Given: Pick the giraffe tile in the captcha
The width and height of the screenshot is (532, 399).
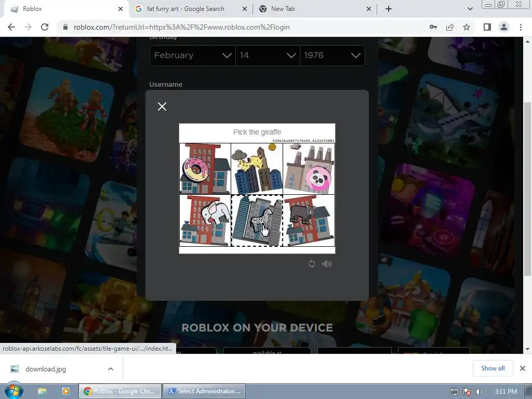Looking at the screenshot, I should (x=257, y=169).
